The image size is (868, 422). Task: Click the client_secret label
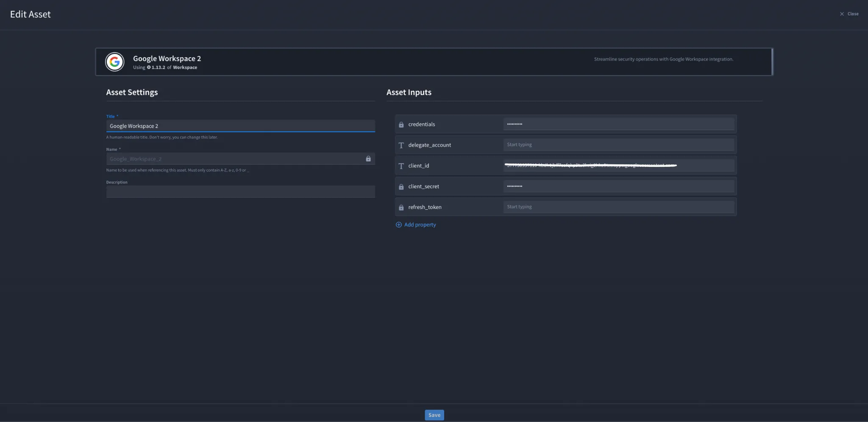point(424,186)
